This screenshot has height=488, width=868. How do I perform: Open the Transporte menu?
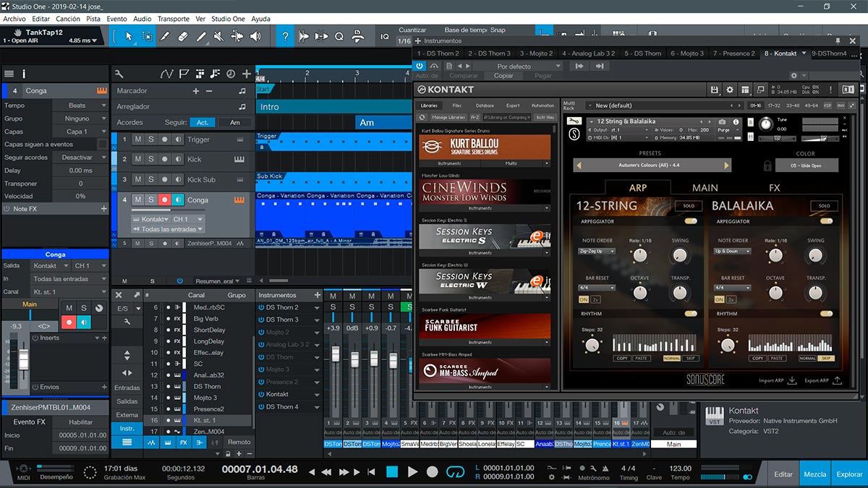pos(174,18)
